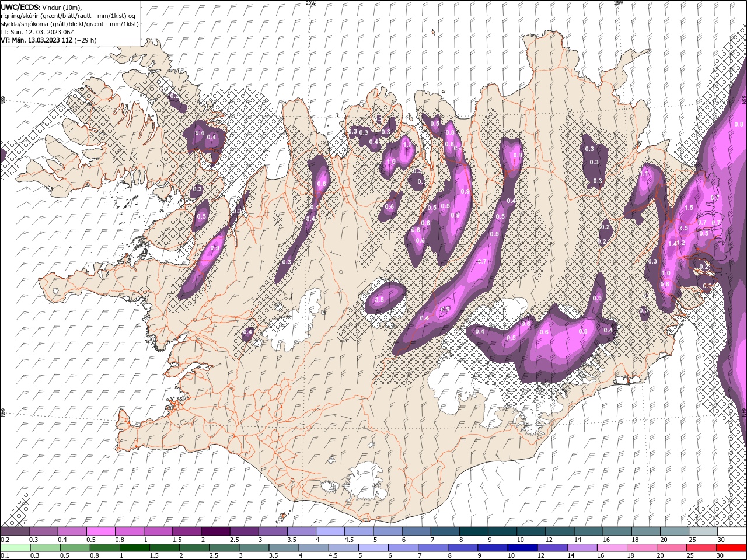
Task: Click the pink rain swatch between 16 and 18
Action: (612, 548)
